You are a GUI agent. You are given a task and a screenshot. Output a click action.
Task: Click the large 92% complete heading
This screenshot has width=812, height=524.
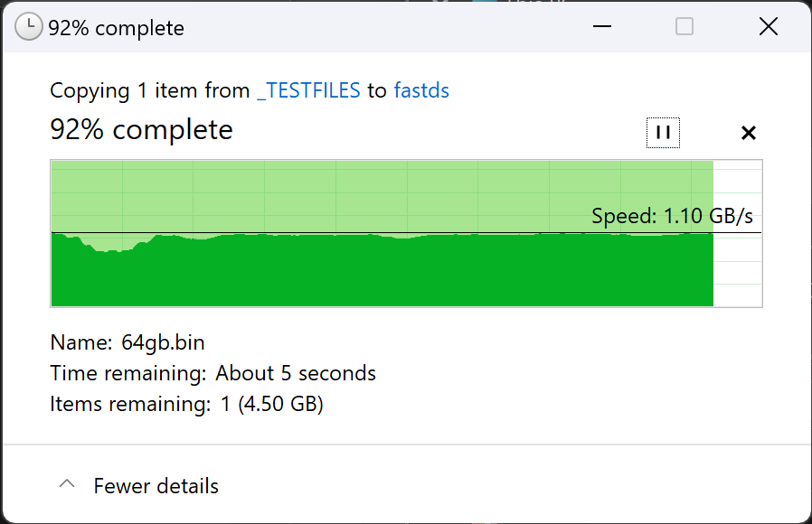coord(141,130)
